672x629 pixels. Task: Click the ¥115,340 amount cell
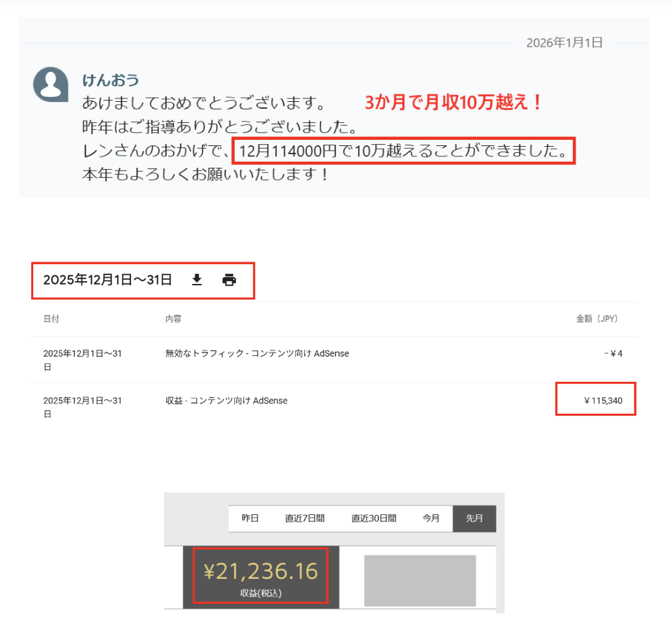tap(603, 401)
